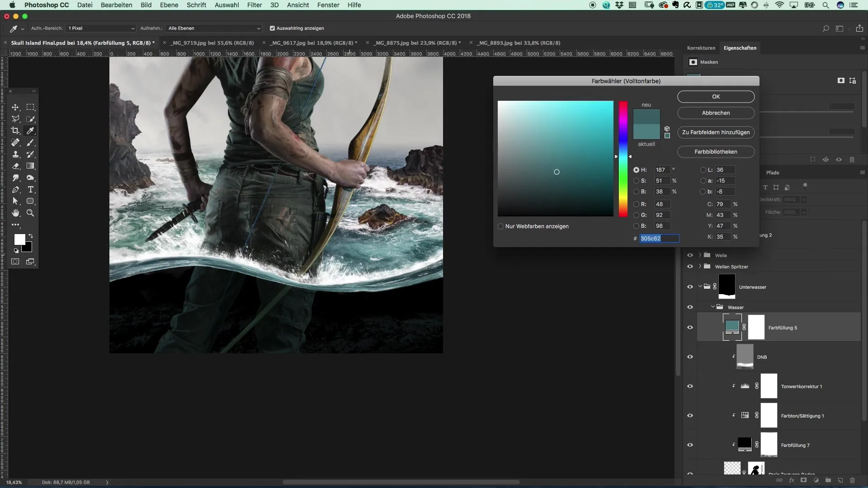Switch to the Korrekturen tab
This screenshot has width=868, height=488.
coord(701,48)
